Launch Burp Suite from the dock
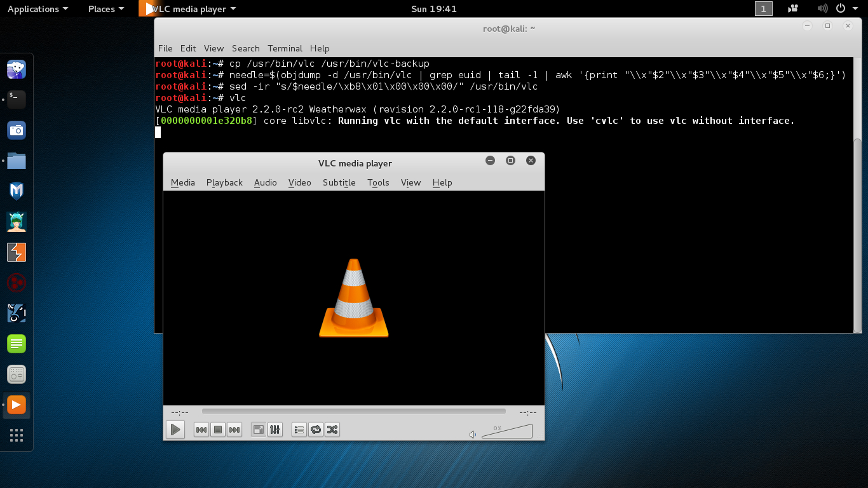868x488 pixels. (x=17, y=252)
